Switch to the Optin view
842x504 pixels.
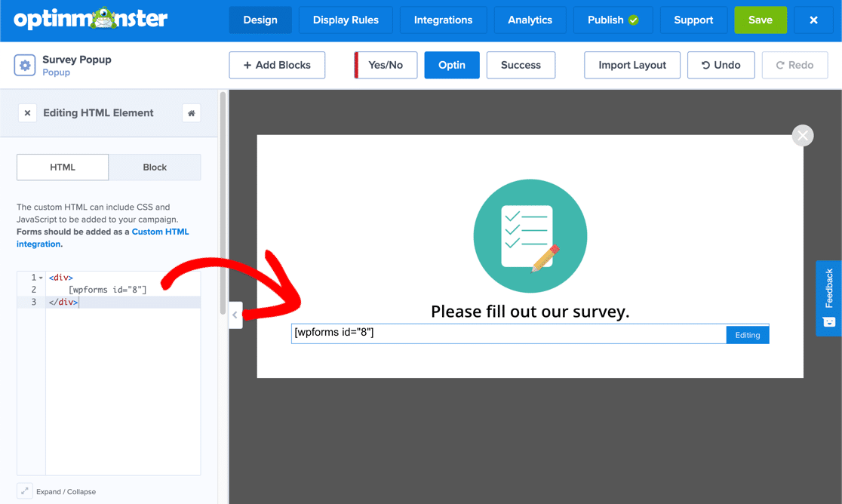[452, 65]
